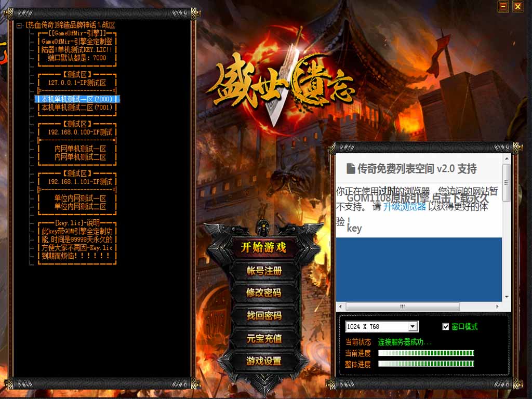Click 修改密码 change password button
This screenshot has height=399, width=532.
coord(264,293)
